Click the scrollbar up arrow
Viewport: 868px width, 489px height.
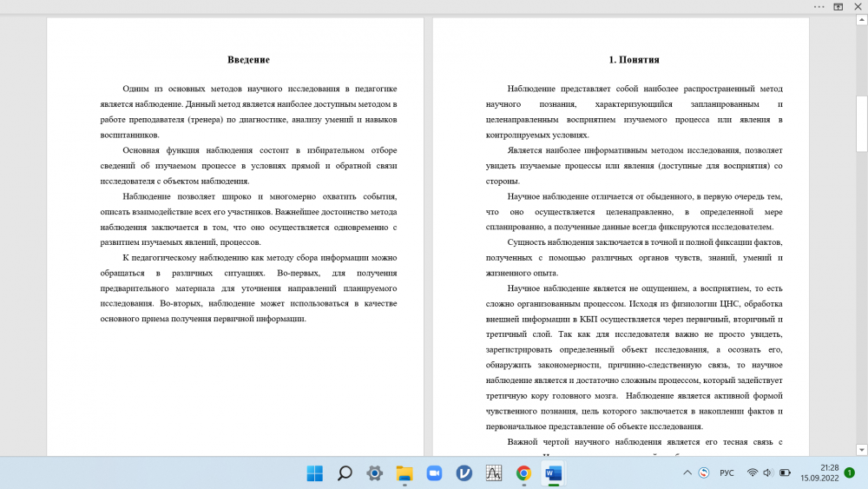pyautogui.click(x=861, y=23)
